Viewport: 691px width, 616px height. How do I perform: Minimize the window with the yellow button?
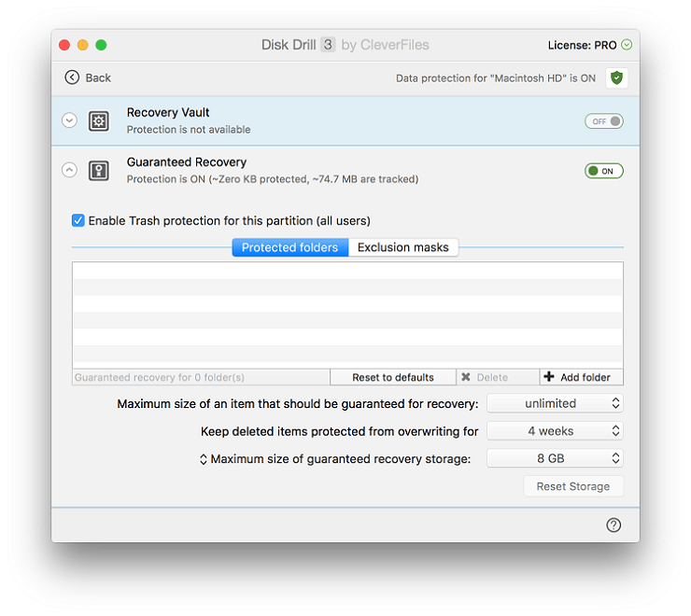click(x=83, y=45)
